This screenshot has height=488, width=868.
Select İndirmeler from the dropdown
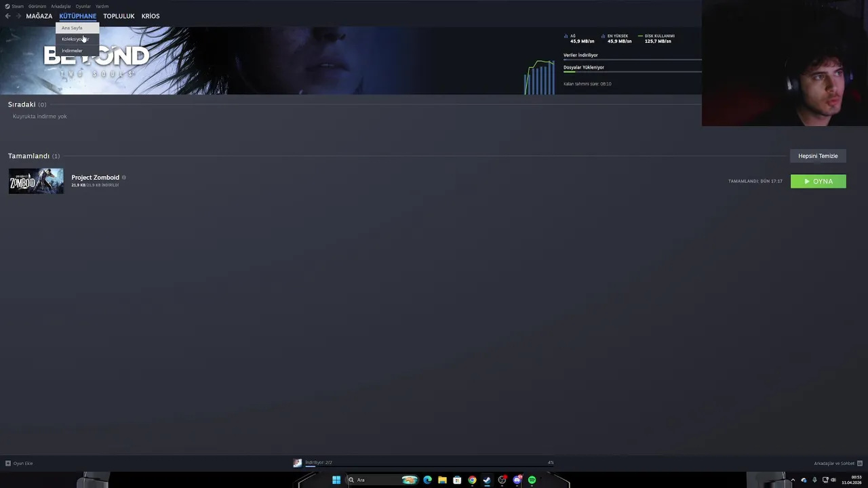(77, 51)
